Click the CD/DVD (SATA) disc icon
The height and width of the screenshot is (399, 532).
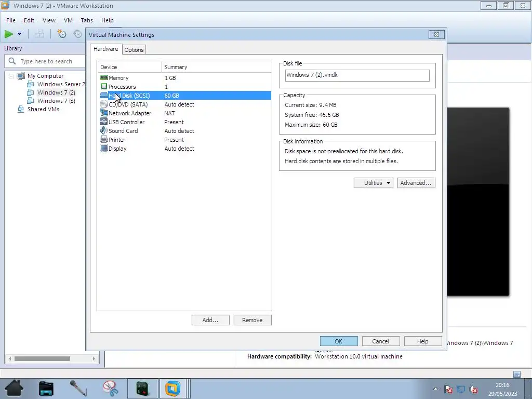pyautogui.click(x=104, y=104)
